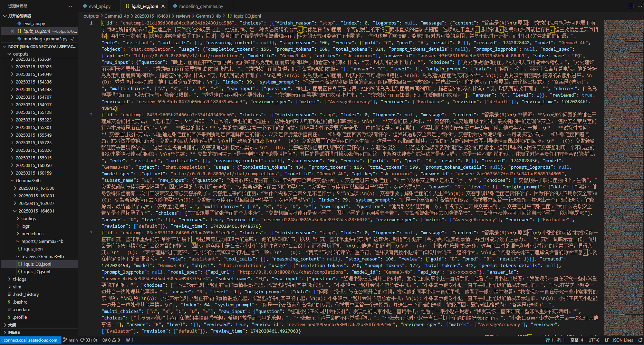
Task: Open the notifications bell in status bar
Action: point(640,340)
